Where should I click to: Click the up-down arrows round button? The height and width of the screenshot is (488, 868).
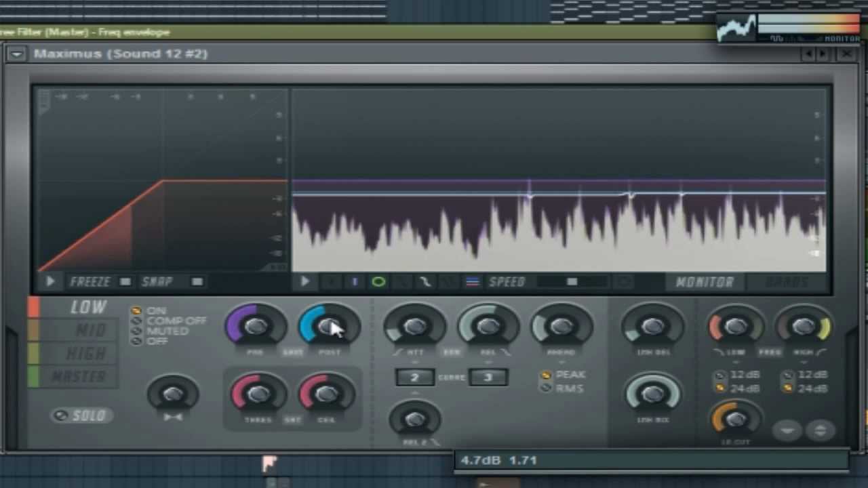tap(820, 430)
